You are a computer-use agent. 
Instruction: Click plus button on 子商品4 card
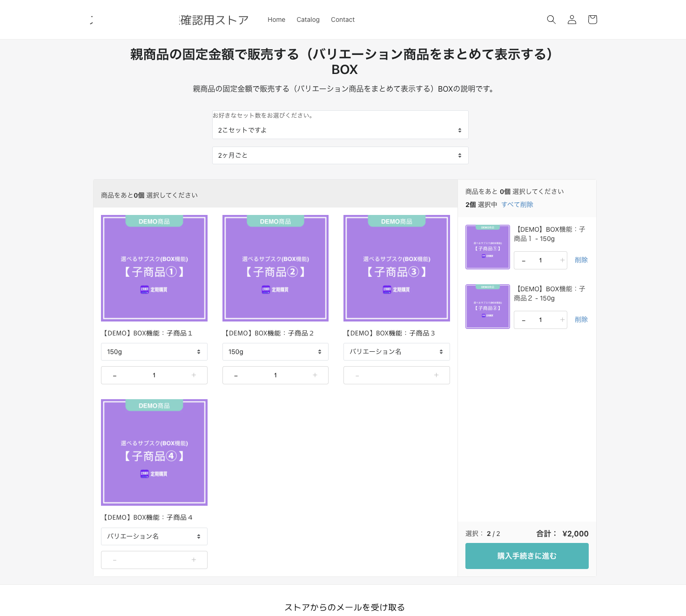pyautogui.click(x=194, y=560)
